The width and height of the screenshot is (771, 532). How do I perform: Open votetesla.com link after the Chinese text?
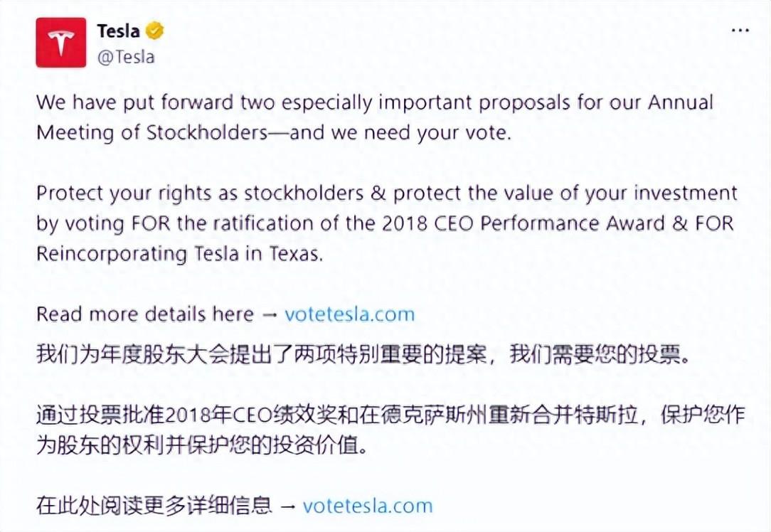pyautogui.click(x=367, y=506)
